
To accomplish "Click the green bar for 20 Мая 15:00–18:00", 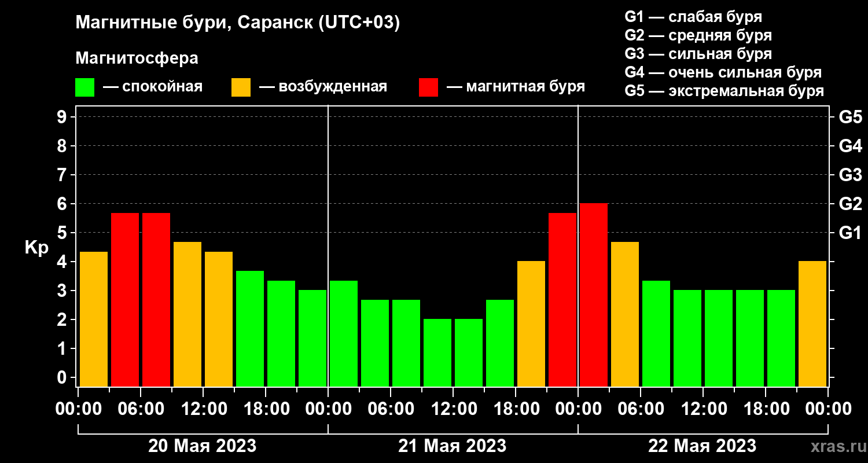I will (250, 329).
